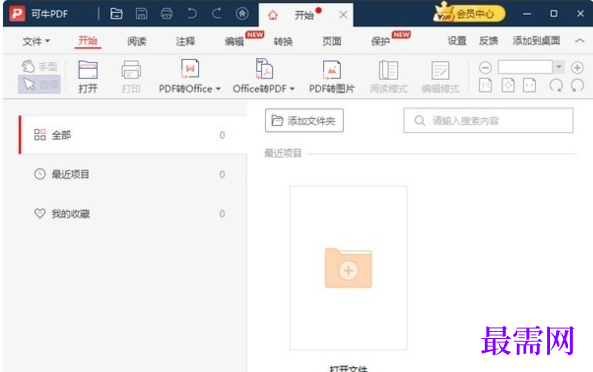Viewport: 593px width, 372px height.
Task: Collapse the ribbon with the chevron
Action: pyautogui.click(x=579, y=40)
